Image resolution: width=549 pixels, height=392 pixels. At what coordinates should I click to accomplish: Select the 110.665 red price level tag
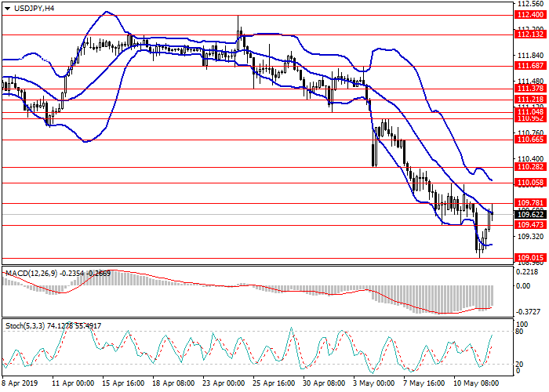coord(529,140)
